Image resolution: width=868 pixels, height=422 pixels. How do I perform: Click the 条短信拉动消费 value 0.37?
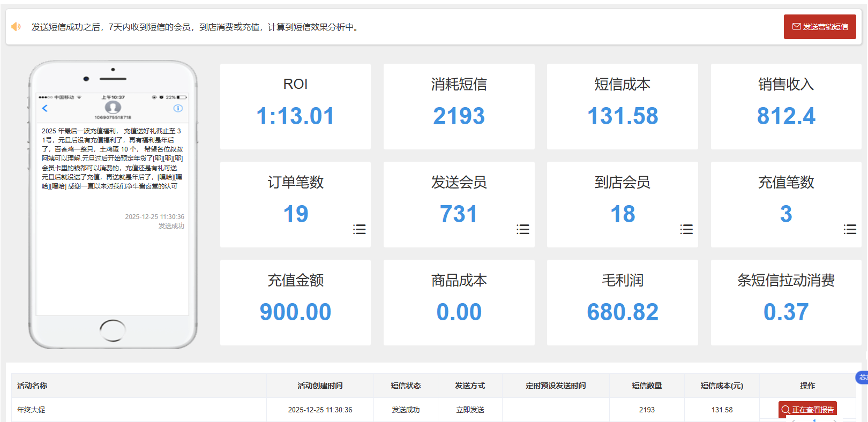[786, 312]
